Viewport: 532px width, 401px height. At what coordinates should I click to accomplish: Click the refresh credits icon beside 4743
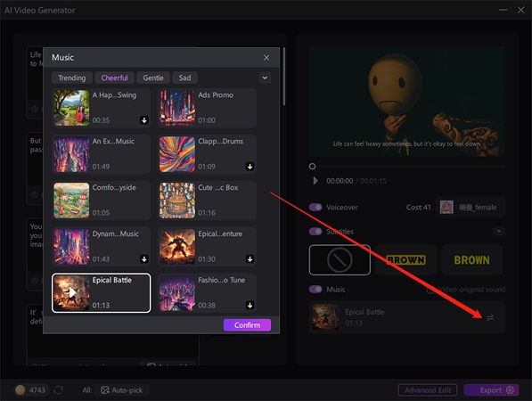[58, 389]
